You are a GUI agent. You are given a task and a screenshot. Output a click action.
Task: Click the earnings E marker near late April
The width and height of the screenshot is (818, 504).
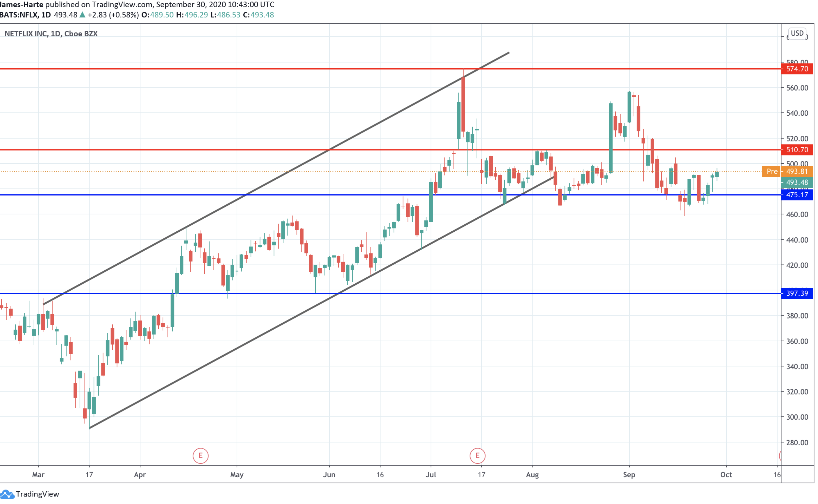pyautogui.click(x=201, y=457)
